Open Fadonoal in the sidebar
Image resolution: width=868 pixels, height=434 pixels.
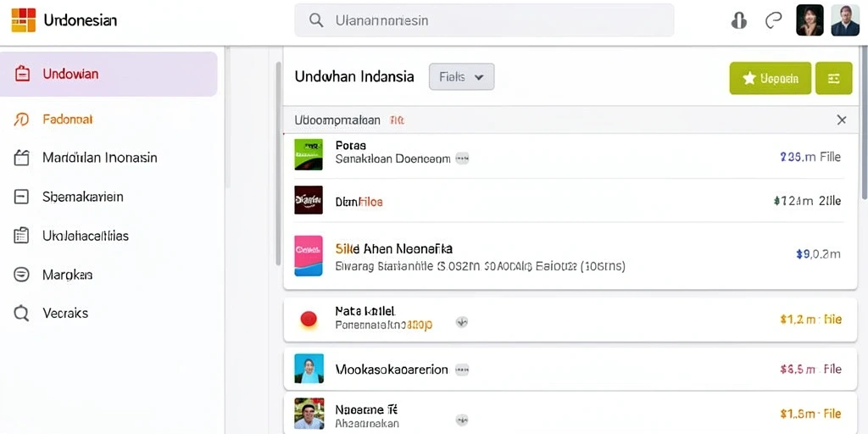click(68, 119)
